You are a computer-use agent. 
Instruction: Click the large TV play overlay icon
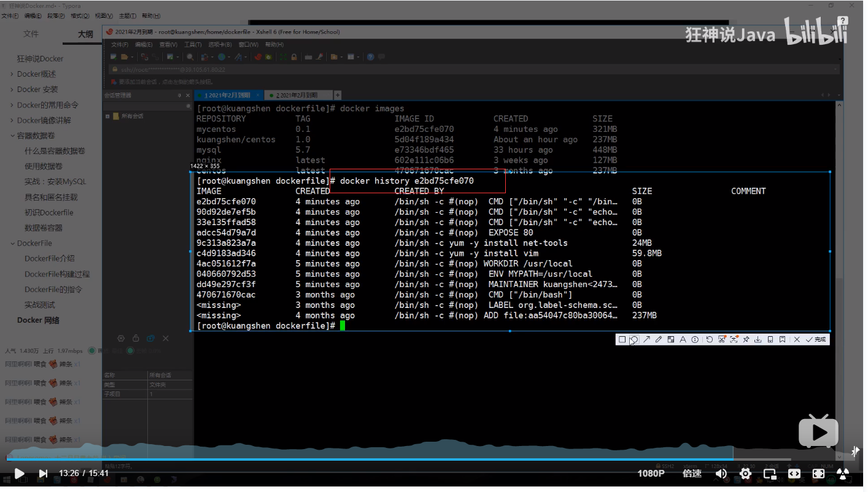click(x=818, y=431)
